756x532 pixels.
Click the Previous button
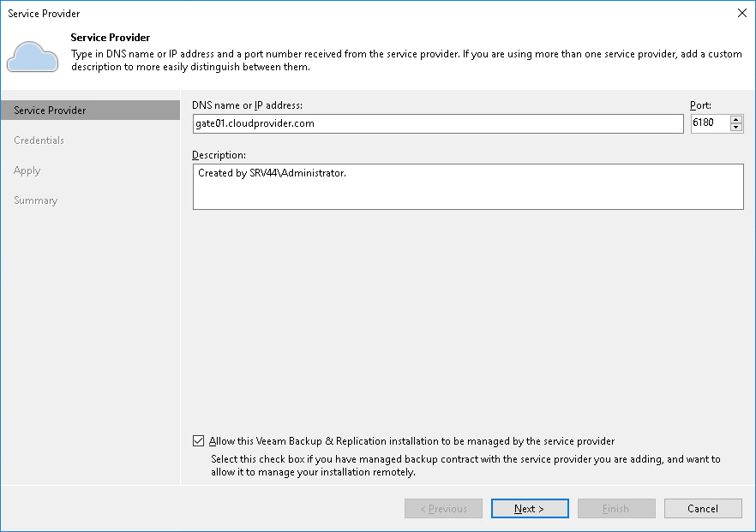[x=443, y=509]
